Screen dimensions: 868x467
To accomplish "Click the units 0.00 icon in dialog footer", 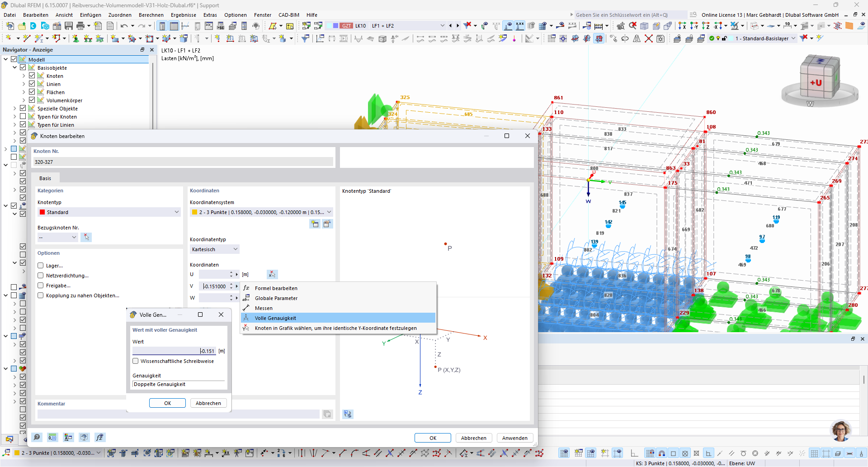I will (52, 437).
